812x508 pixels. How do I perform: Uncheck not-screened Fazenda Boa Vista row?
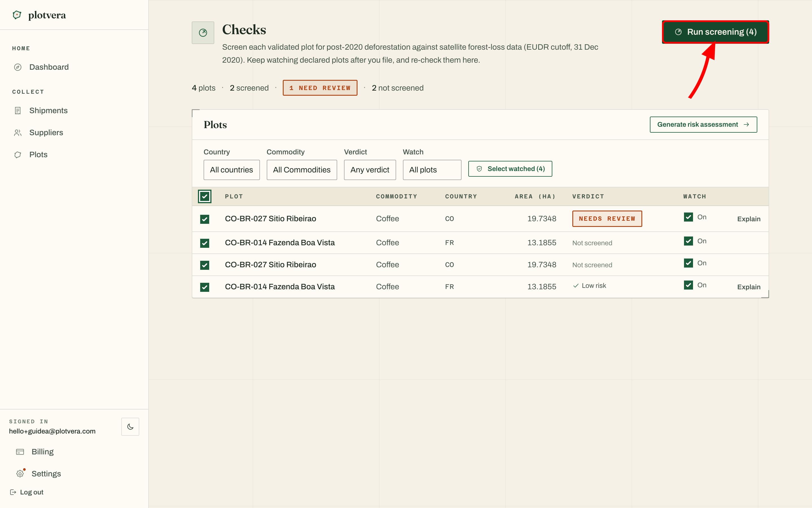tap(205, 243)
